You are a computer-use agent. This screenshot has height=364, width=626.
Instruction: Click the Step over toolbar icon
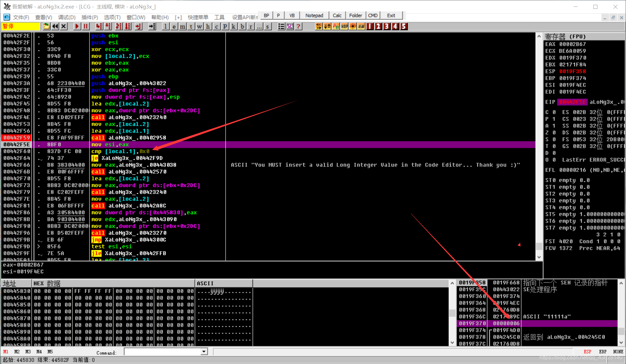tap(108, 26)
